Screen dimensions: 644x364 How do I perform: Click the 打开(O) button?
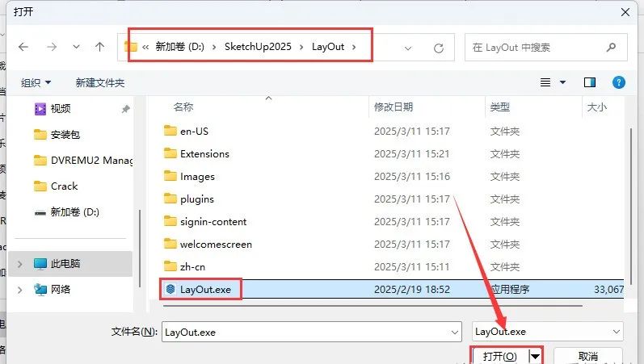[500, 356]
